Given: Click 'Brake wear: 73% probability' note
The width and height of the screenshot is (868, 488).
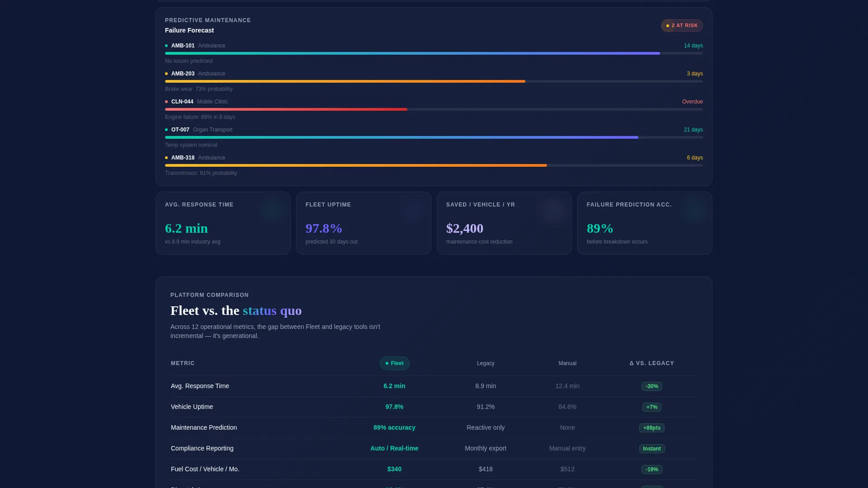Looking at the screenshot, I should (x=198, y=89).
